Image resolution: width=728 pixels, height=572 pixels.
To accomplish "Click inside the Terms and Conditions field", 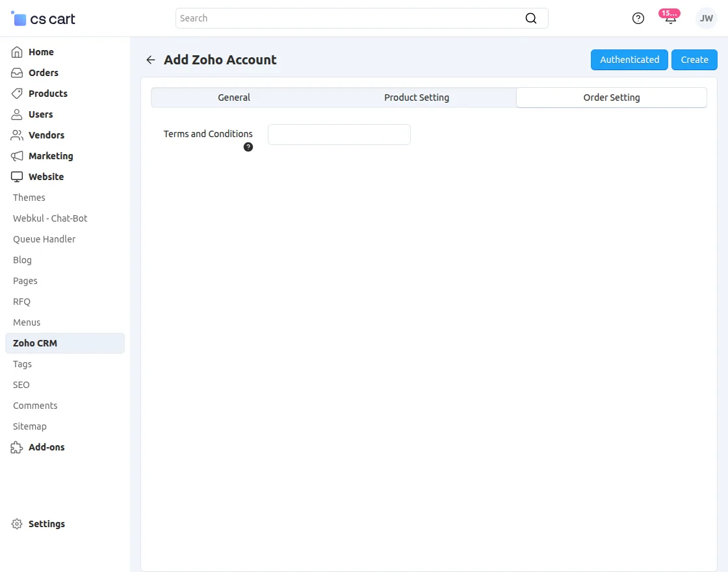I will (339, 134).
